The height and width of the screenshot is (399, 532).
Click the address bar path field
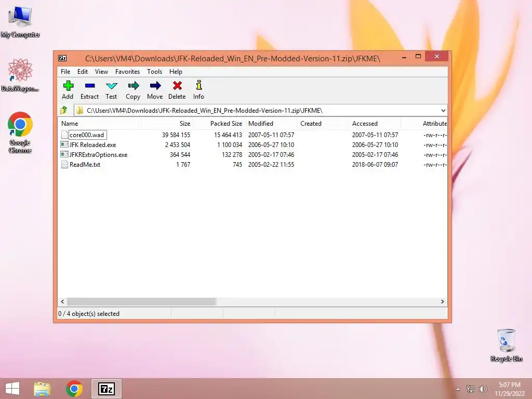pos(257,110)
